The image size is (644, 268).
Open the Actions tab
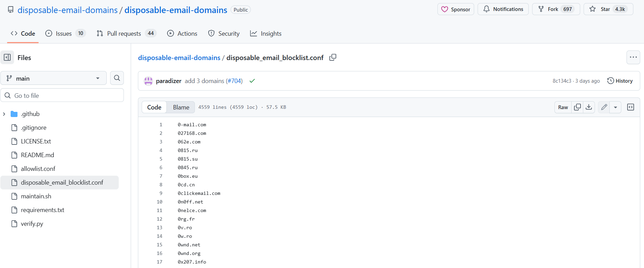(182, 33)
